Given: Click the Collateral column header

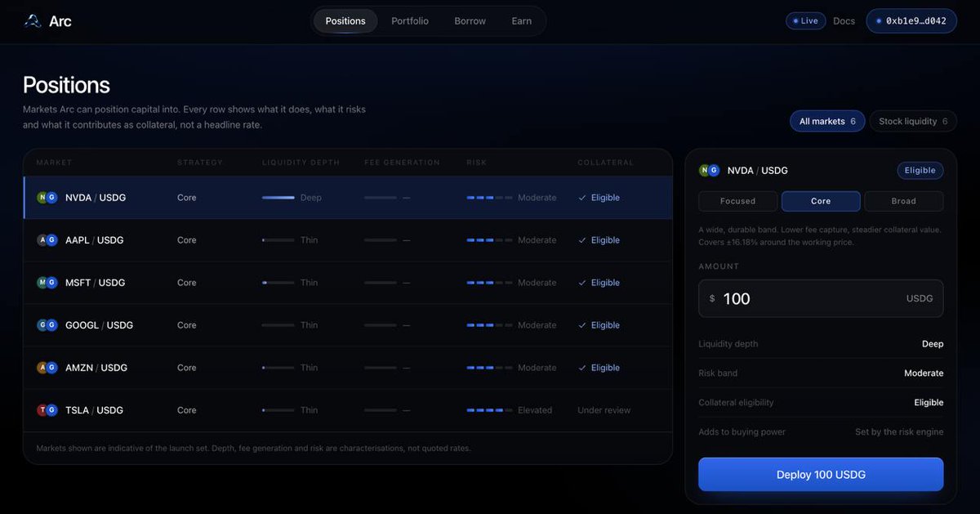Looking at the screenshot, I should 606,163.
